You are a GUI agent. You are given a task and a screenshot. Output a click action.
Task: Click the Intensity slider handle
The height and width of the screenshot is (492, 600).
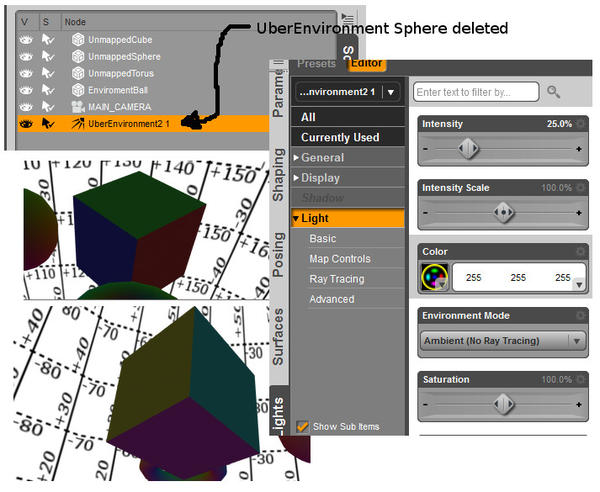[x=468, y=149]
